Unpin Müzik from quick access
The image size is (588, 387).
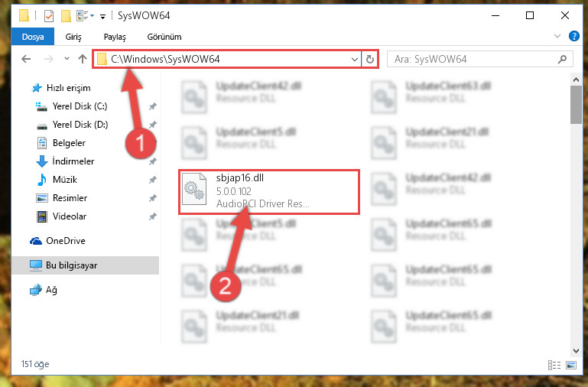click(153, 180)
